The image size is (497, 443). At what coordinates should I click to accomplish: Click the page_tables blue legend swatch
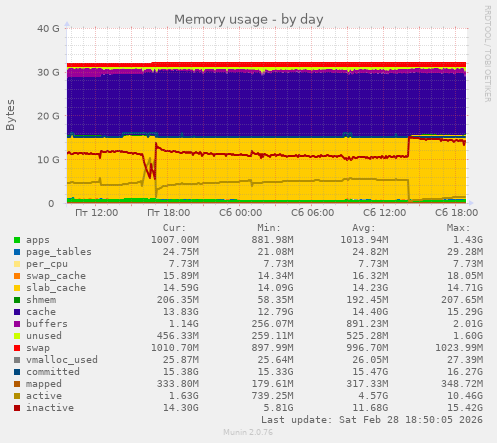(x=17, y=252)
